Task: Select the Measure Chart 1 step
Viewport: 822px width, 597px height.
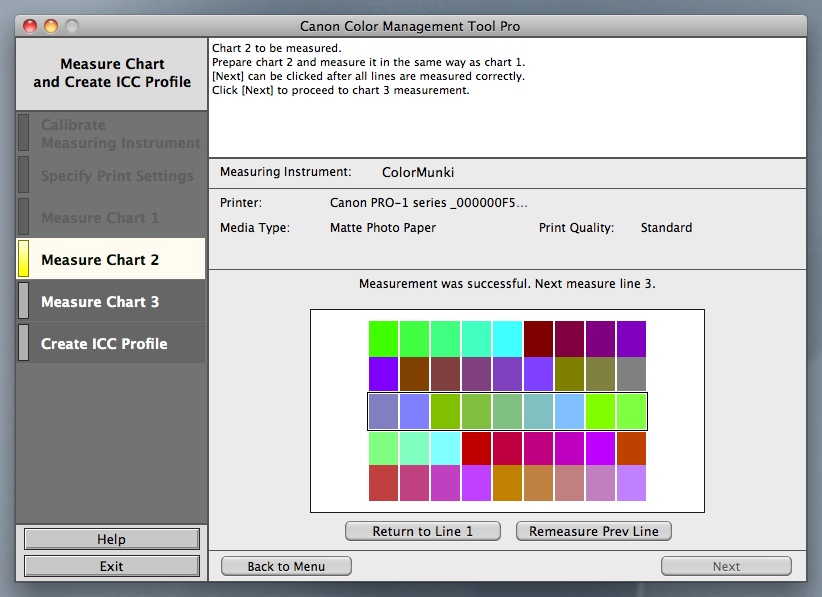Action: coord(100,217)
